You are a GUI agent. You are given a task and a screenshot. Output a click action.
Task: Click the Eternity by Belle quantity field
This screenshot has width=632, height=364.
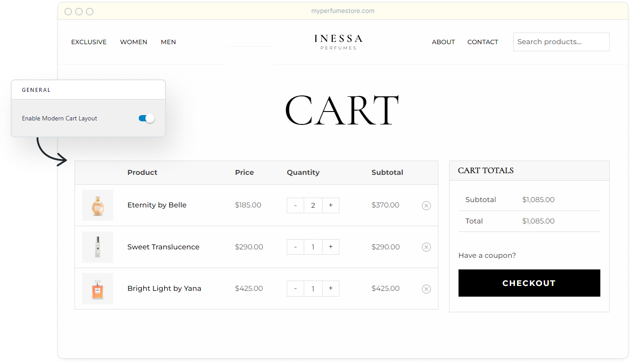point(313,205)
